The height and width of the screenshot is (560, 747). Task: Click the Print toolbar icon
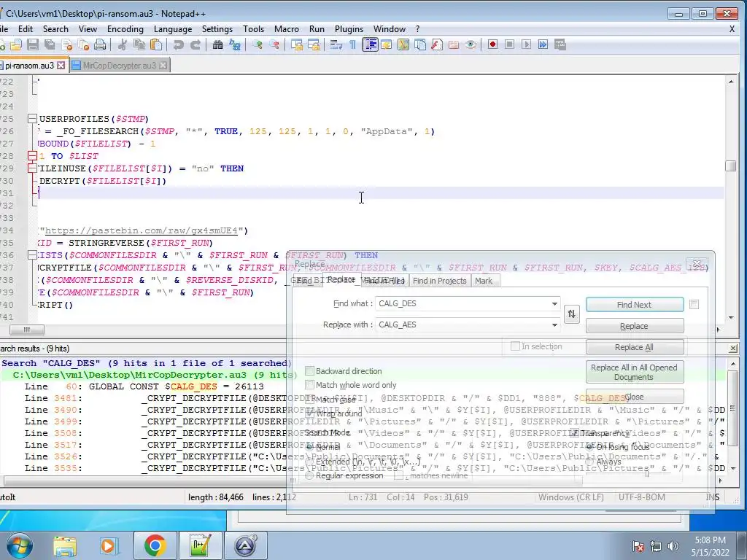pos(99,44)
